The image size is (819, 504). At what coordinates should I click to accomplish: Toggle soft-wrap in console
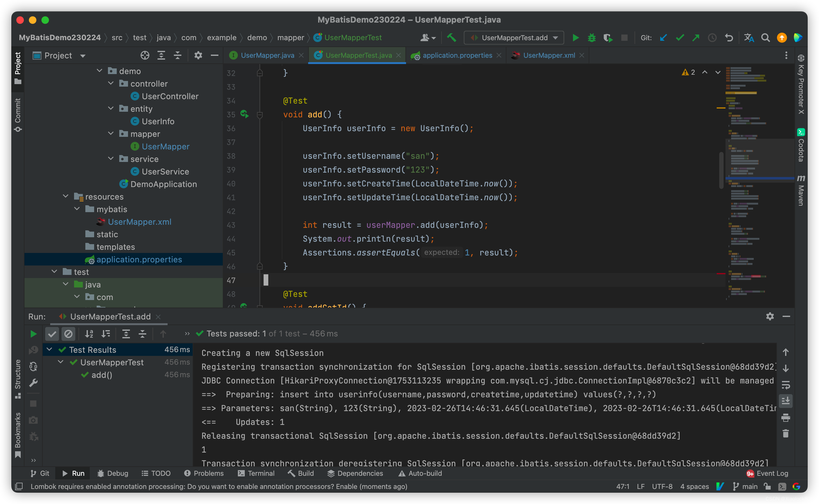click(x=786, y=385)
